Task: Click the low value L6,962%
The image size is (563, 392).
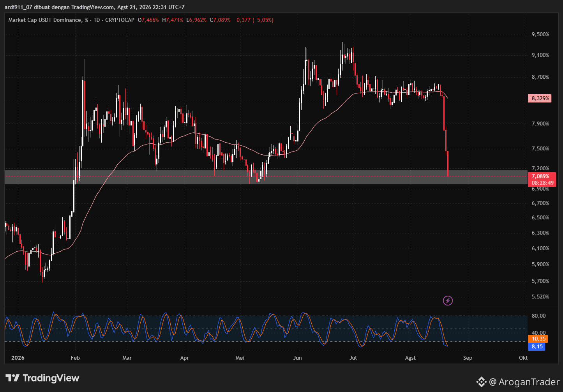Action: tap(196, 20)
